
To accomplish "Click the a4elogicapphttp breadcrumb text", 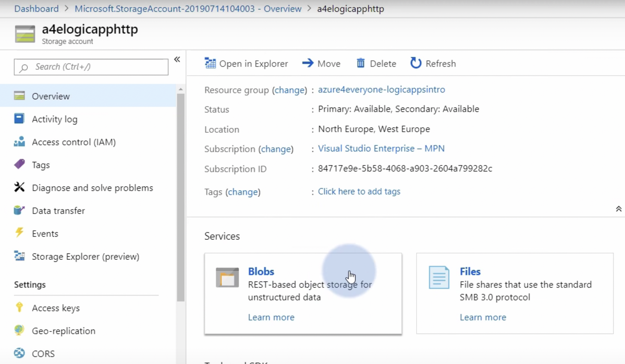I will point(351,8).
